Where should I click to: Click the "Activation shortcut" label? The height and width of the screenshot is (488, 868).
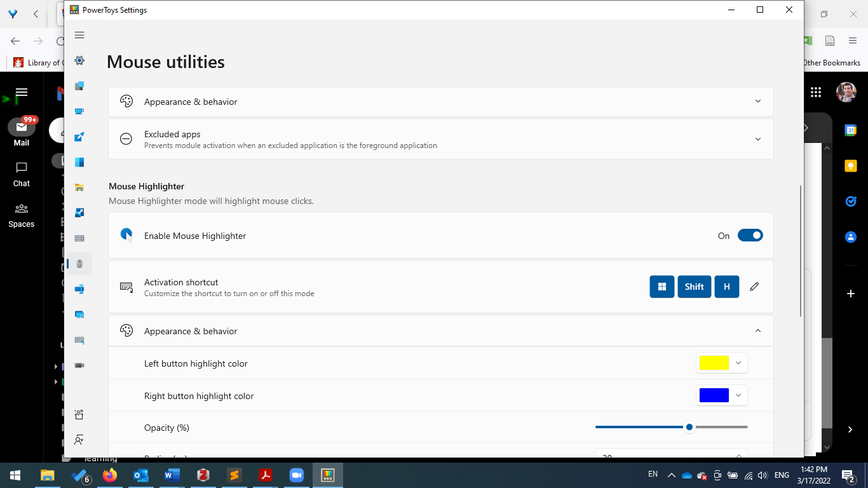point(181,282)
